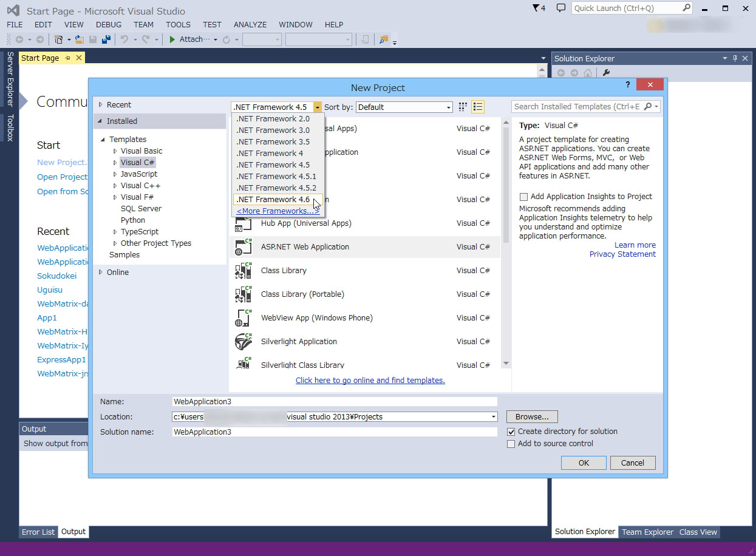
Task: Click the Visual Studio logo icon
Action: tap(13, 10)
